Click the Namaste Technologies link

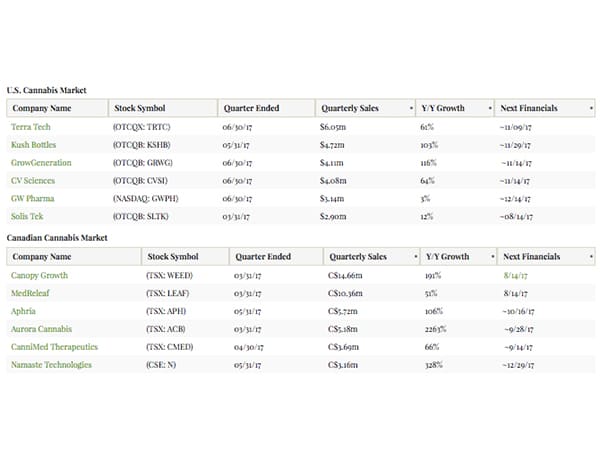tap(52, 364)
